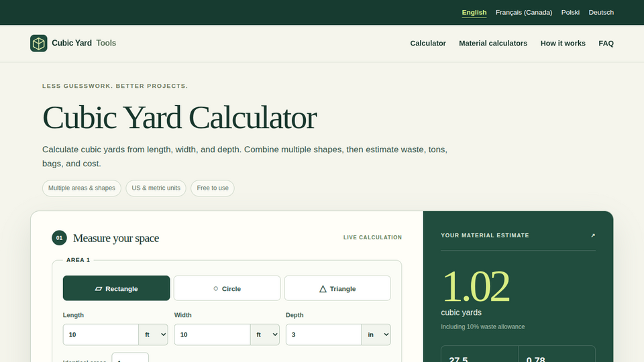The width and height of the screenshot is (644, 362).
Task: Click the 1.02 cubic yards result
Action: click(x=476, y=286)
